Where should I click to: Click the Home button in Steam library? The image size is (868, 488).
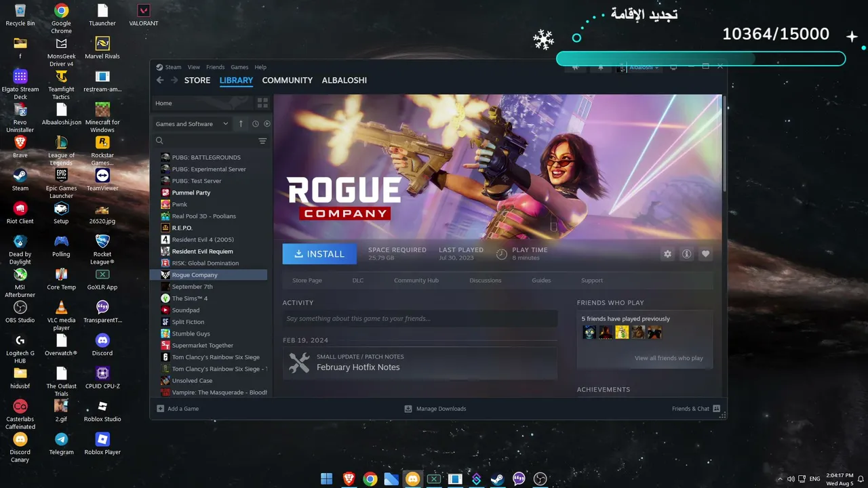tap(202, 103)
